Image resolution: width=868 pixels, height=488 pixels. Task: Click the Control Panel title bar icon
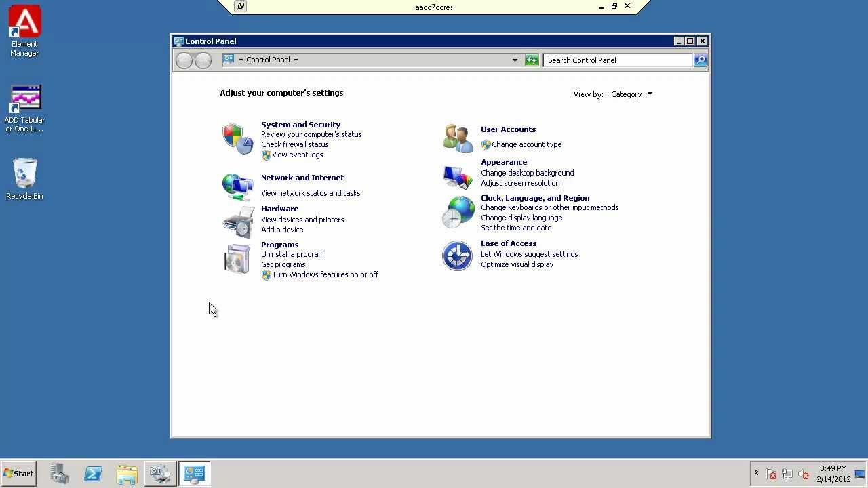[x=178, y=41]
